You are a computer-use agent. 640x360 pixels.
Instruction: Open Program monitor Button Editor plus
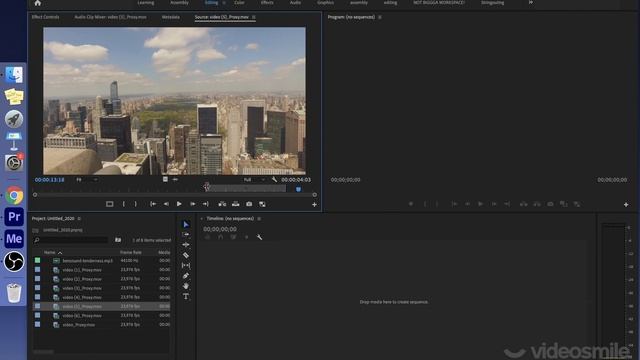[626, 204]
